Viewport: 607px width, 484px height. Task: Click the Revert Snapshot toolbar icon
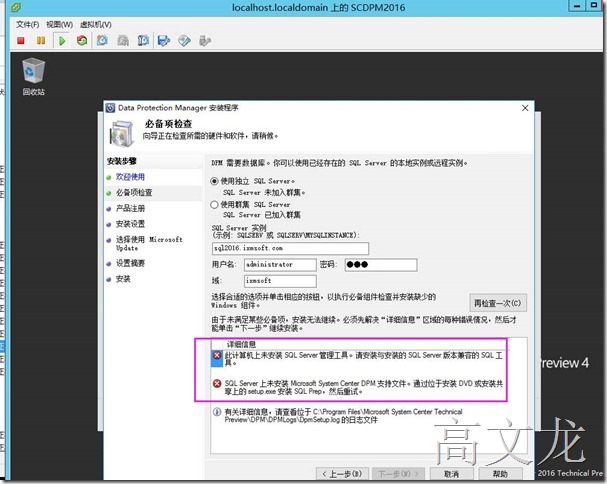click(123, 40)
